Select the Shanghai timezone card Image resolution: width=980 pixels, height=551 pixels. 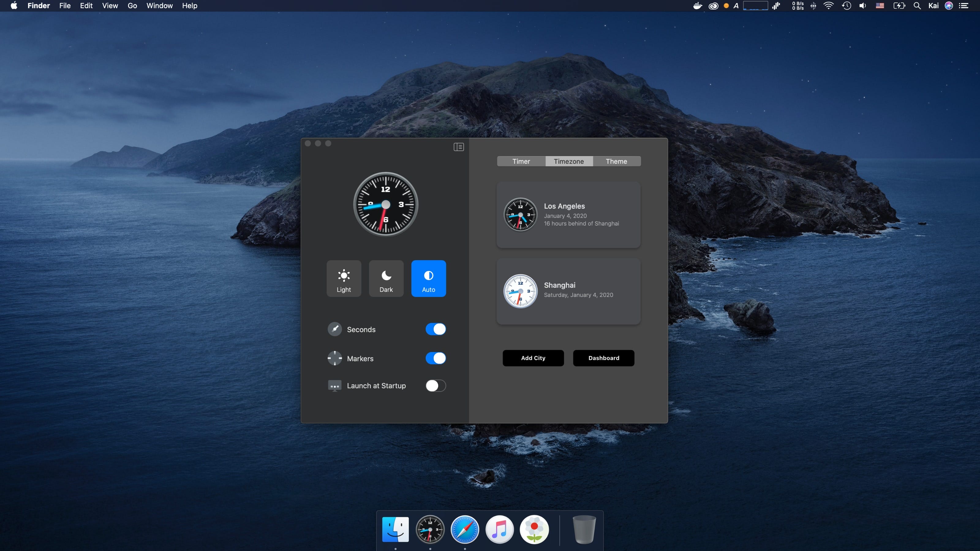point(568,291)
